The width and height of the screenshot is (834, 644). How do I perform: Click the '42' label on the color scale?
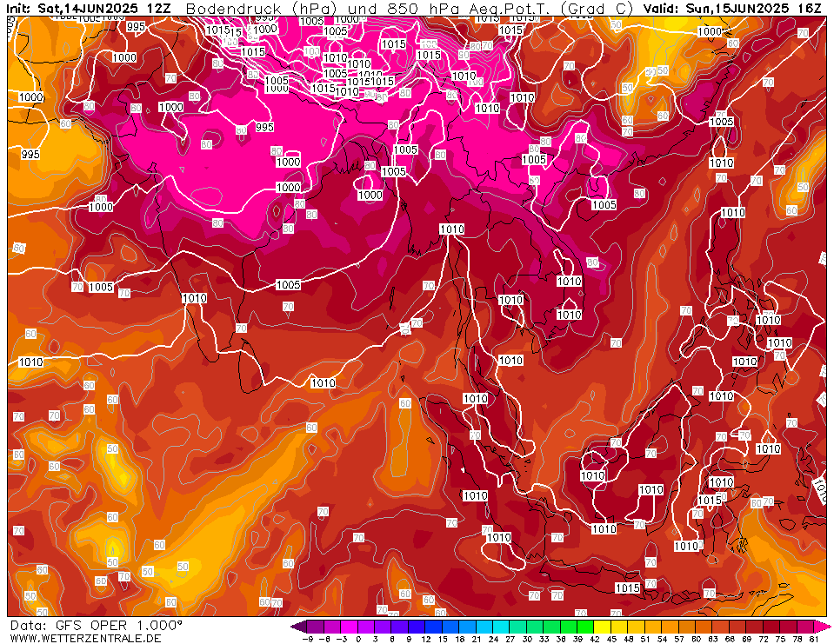pos(595,639)
